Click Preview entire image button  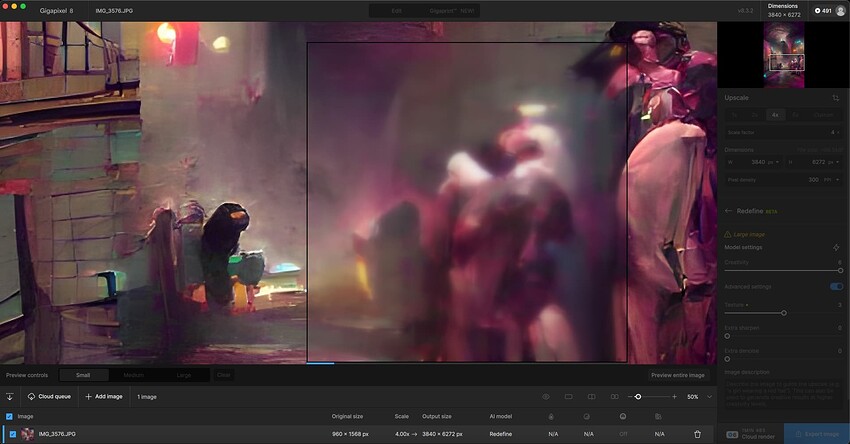[x=678, y=375]
